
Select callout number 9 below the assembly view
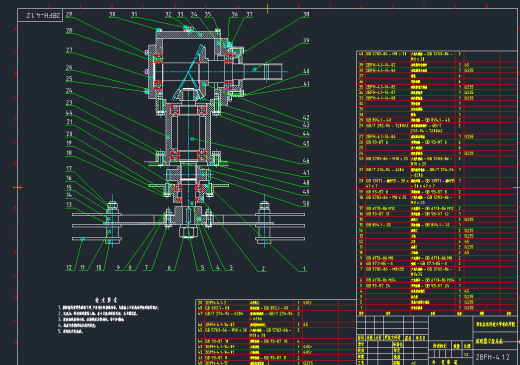[x=118, y=267]
